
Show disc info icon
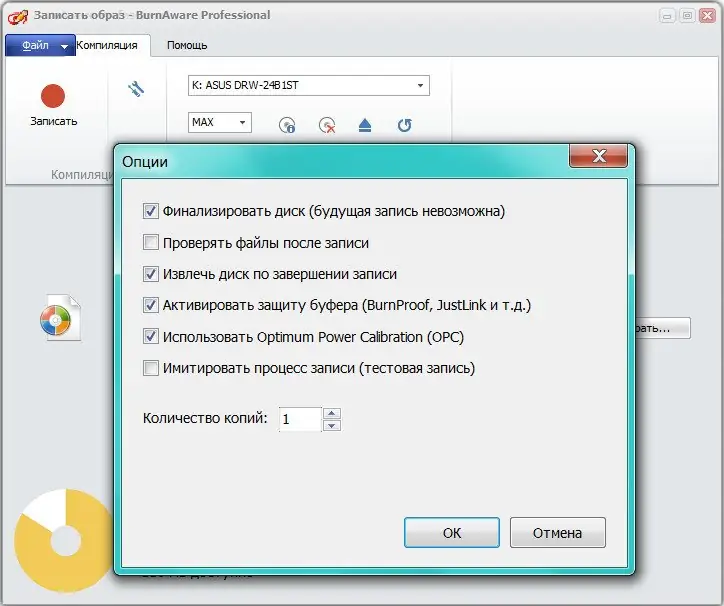click(287, 125)
